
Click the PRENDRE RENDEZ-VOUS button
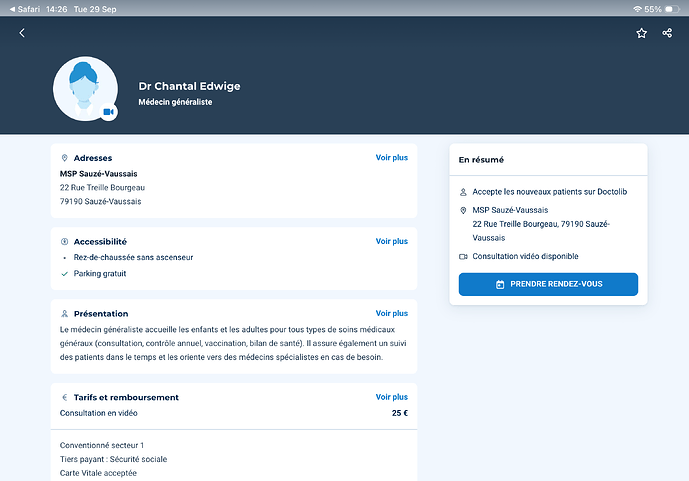[x=548, y=284]
